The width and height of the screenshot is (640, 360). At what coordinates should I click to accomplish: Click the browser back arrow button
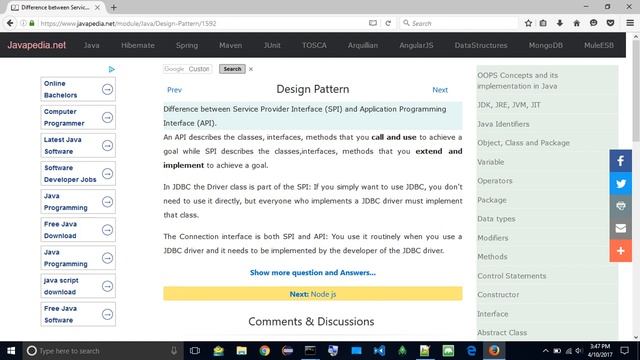coord(10,23)
